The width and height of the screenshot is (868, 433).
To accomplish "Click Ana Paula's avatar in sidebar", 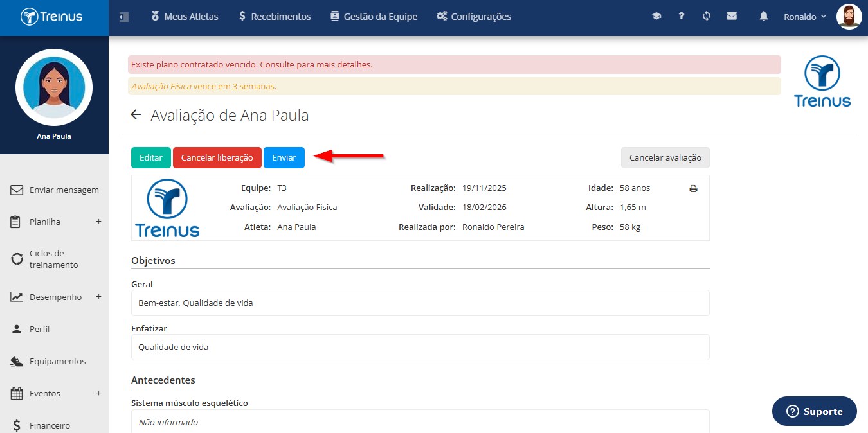I will [x=54, y=87].
